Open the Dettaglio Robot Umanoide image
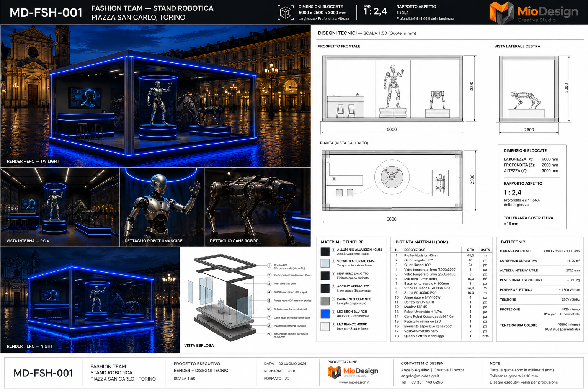The width and height of the screenshot is (588, 392). pos(162,207)
